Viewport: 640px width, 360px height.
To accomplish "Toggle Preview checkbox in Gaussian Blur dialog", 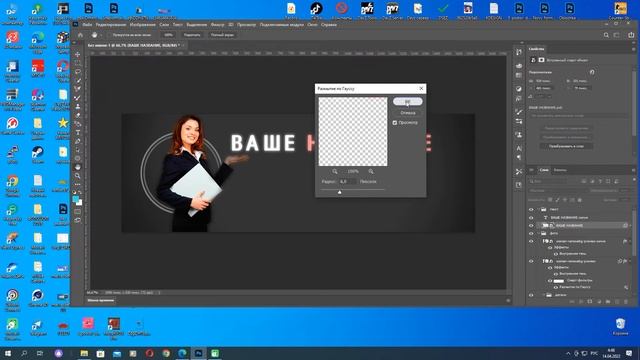I will pyautogui.click(x=395, y=122).
